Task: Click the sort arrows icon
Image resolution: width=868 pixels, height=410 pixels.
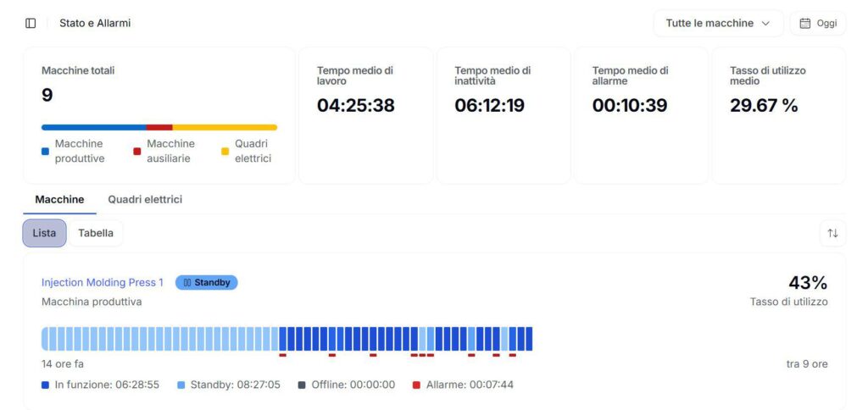Action: [x=832, y=233]
